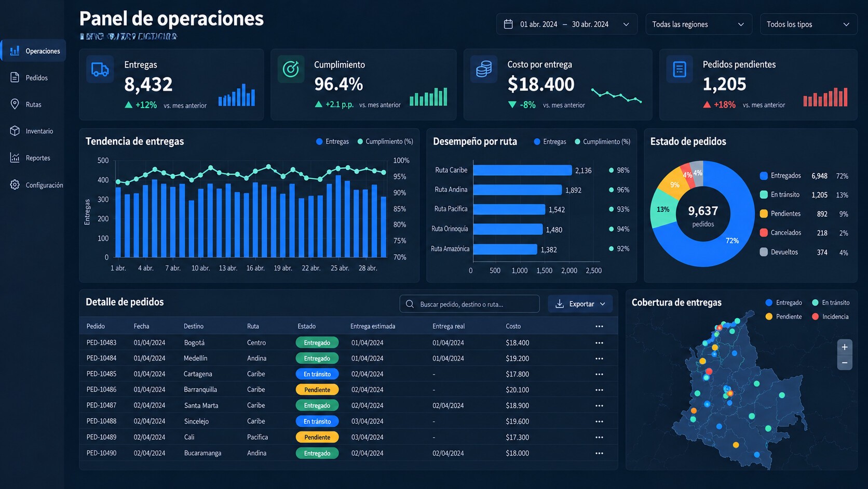Open the table header more-options menu
Viewport: 868px width, 489px height.
click(599, 326)
